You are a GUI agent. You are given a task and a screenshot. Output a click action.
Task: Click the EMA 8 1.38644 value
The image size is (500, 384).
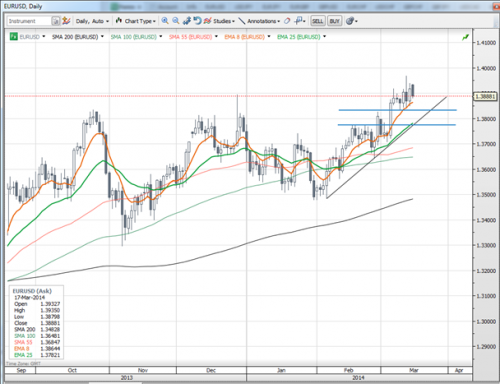tap(50, 349)
